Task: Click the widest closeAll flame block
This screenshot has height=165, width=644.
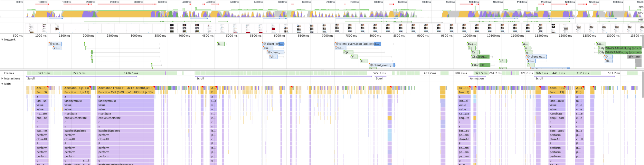Action: (126, 140)
